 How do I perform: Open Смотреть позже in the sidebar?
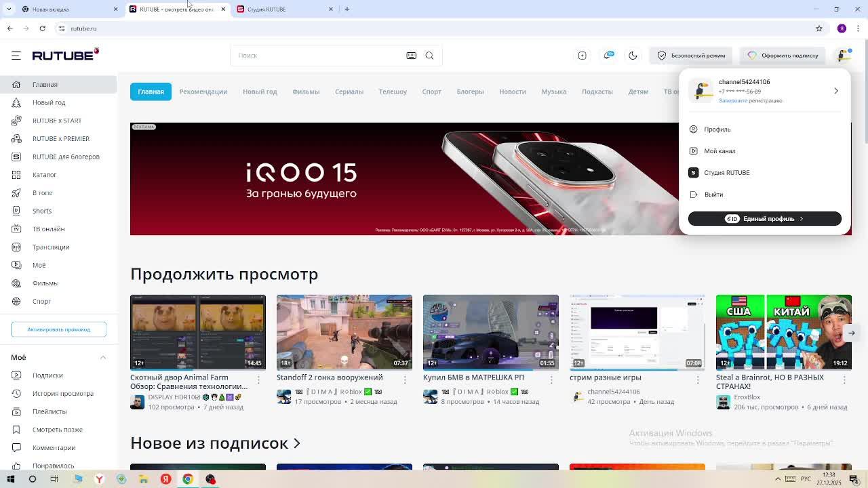(x=58, y=430)
